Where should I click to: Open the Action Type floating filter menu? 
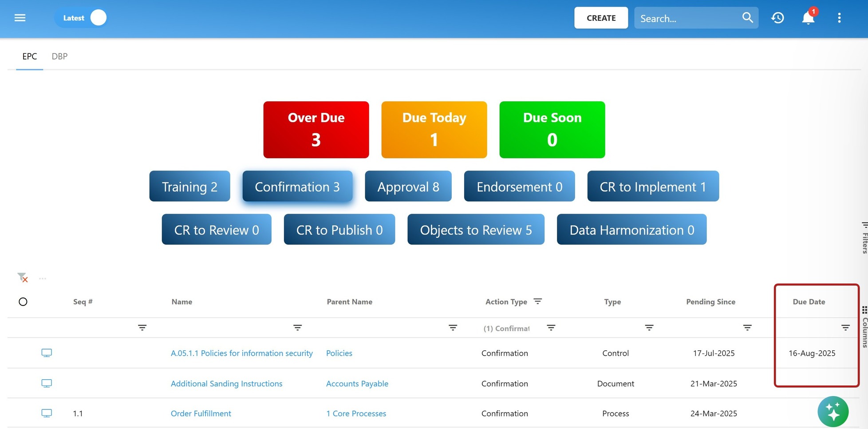551,328
